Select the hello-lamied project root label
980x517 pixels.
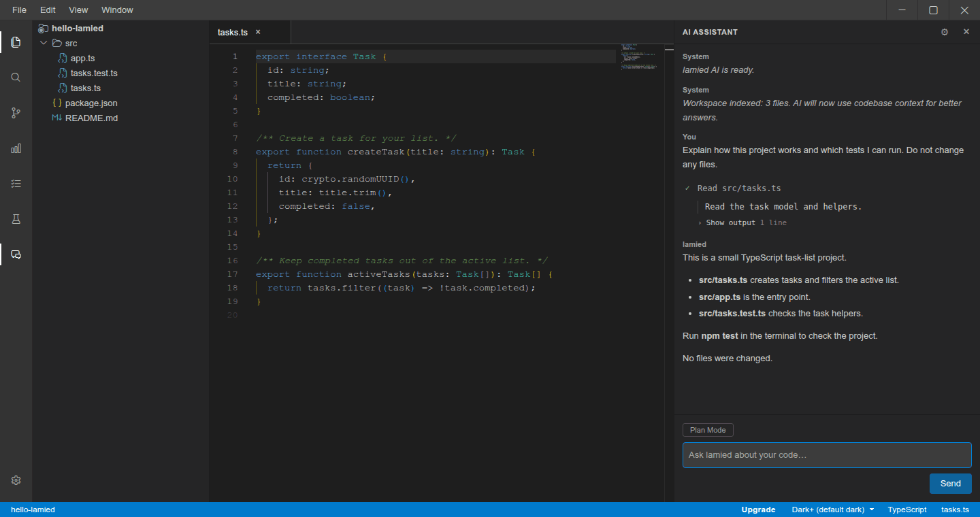(78, 29)
